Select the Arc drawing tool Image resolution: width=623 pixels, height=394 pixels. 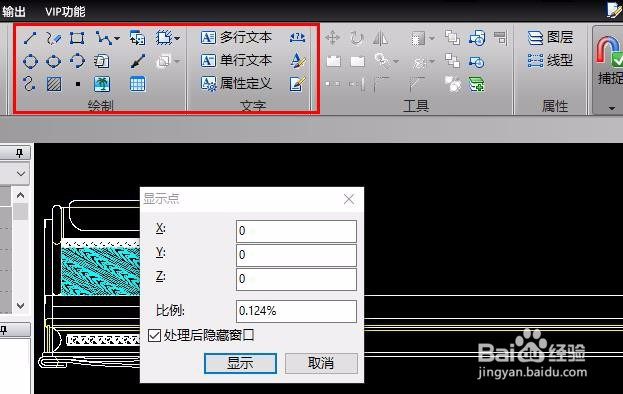(77, 61)
